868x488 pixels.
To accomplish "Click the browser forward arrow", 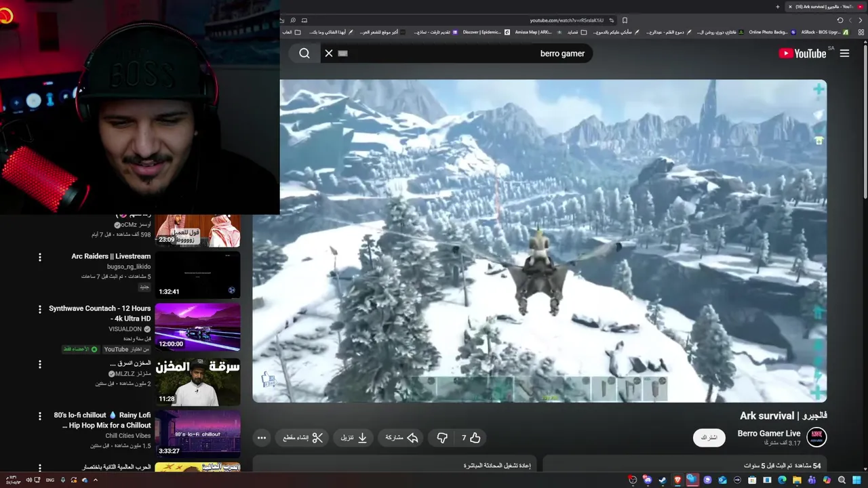I will pos(850,20).
